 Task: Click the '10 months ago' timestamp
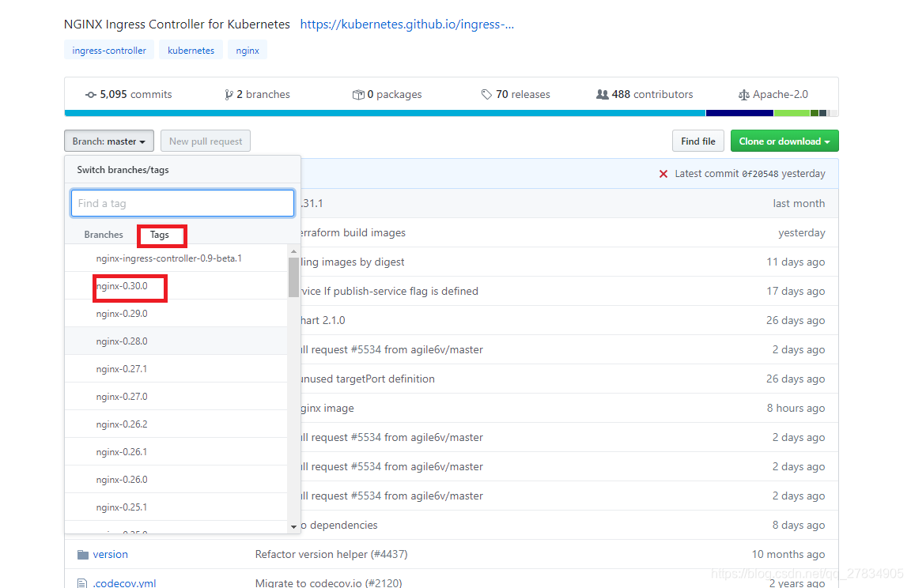pyautogui.click(x=788, y=554)
